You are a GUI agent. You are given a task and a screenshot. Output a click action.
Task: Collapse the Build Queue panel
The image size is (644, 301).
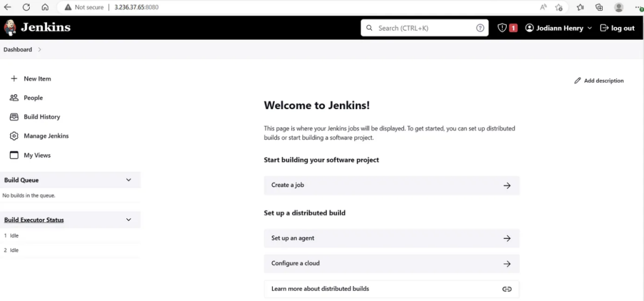(x=128, y=180)
